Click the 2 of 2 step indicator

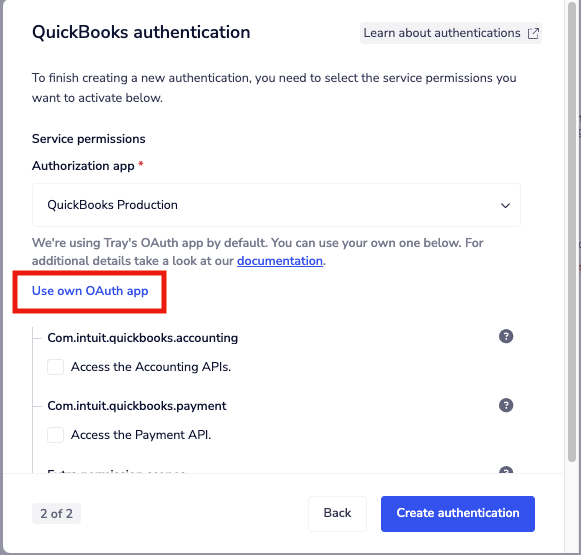[x=56, y=514]
